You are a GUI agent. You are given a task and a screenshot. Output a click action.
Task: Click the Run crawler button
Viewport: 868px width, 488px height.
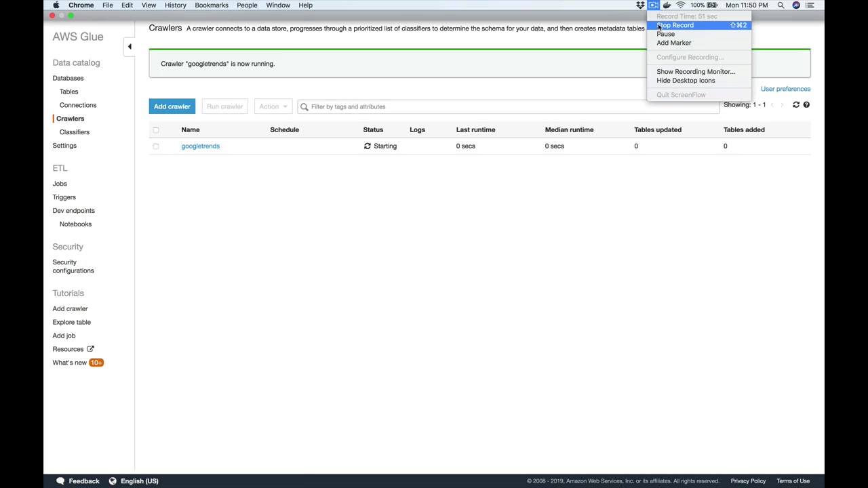pos(224,106)
